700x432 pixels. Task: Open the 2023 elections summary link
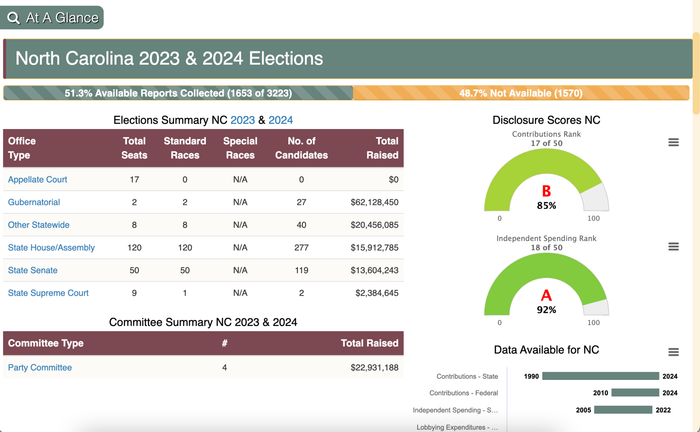click(x=242, y=120)
